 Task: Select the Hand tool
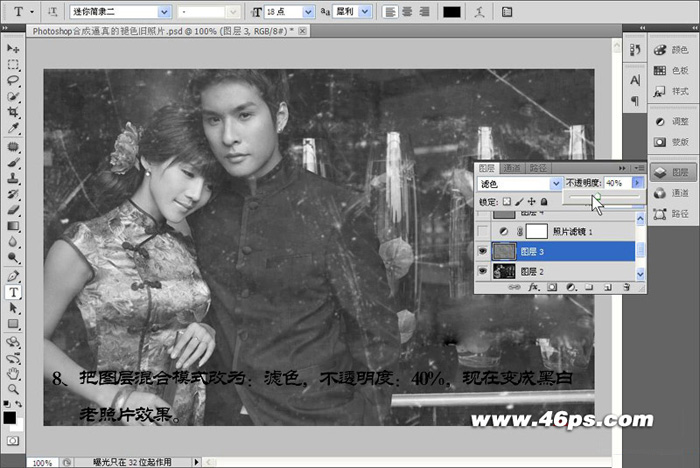point(14,373)
